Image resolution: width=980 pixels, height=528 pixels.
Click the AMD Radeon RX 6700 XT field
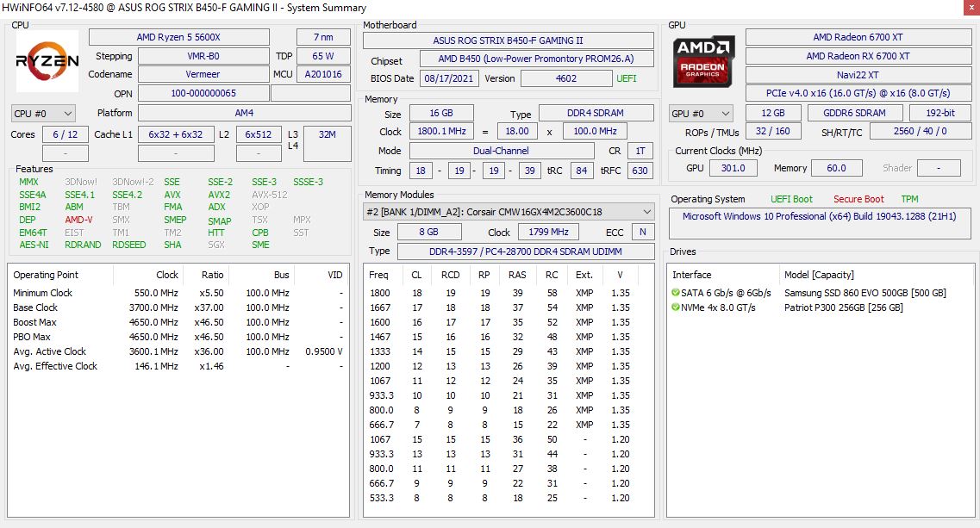click(858, 56)
